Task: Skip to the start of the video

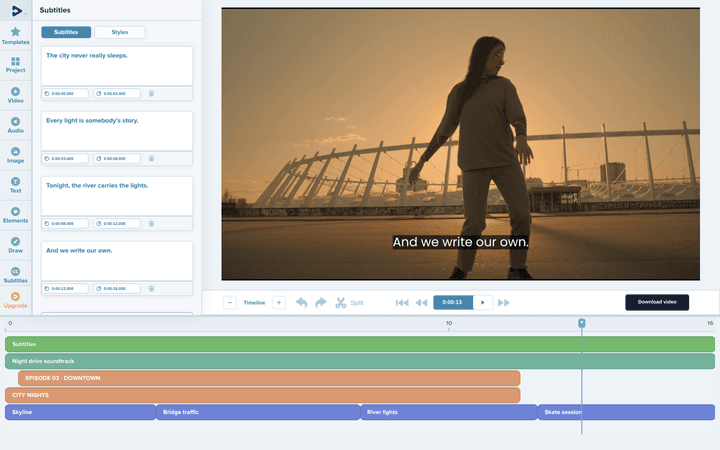Action: [402, 303]
